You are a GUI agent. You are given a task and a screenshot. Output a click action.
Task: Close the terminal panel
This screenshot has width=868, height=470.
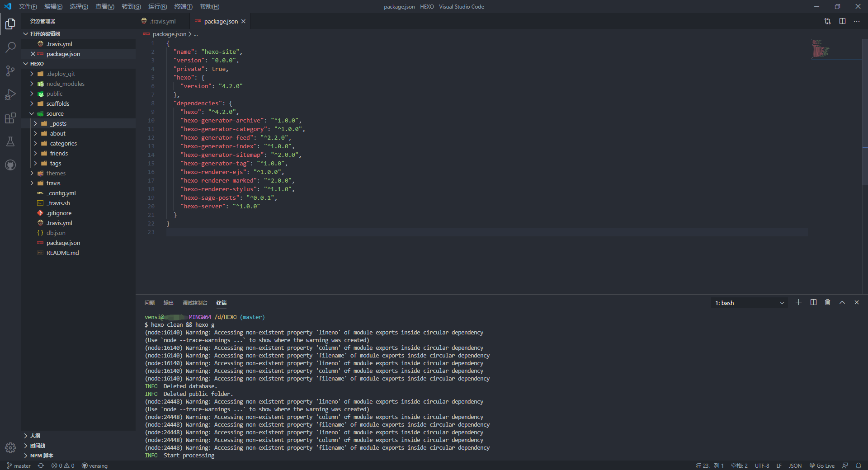856,302
